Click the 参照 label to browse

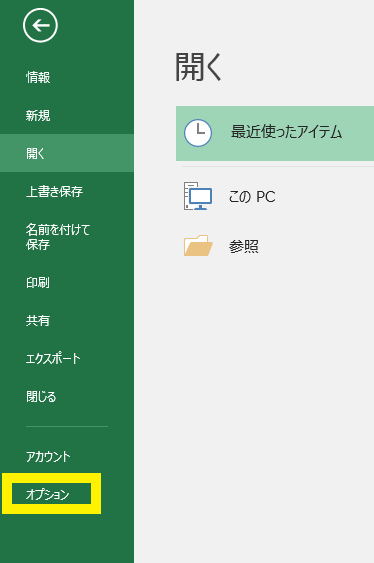tap(244, 246)
